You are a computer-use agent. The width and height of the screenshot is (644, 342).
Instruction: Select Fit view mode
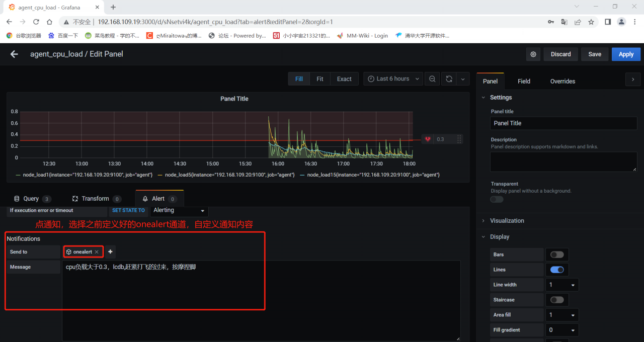320,79
